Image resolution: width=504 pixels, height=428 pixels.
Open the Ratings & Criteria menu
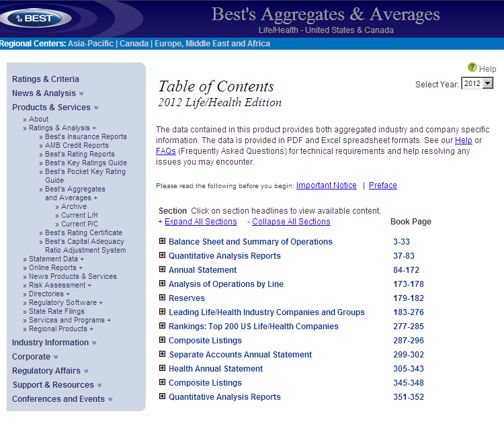(x=46, y=79)
